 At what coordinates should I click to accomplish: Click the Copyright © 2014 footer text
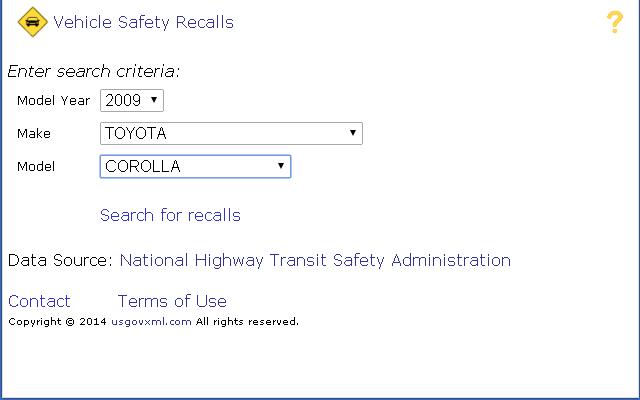57,322
